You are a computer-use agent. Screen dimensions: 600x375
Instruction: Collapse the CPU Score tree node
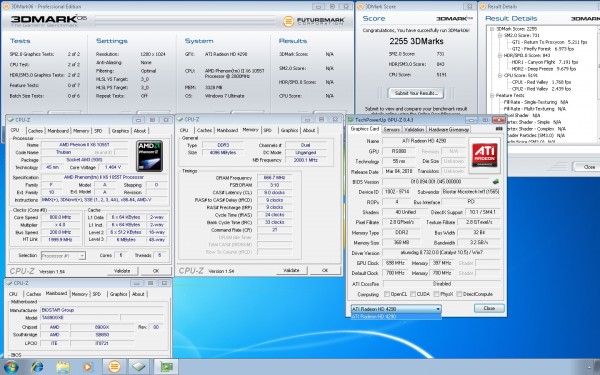pos(500,75)
